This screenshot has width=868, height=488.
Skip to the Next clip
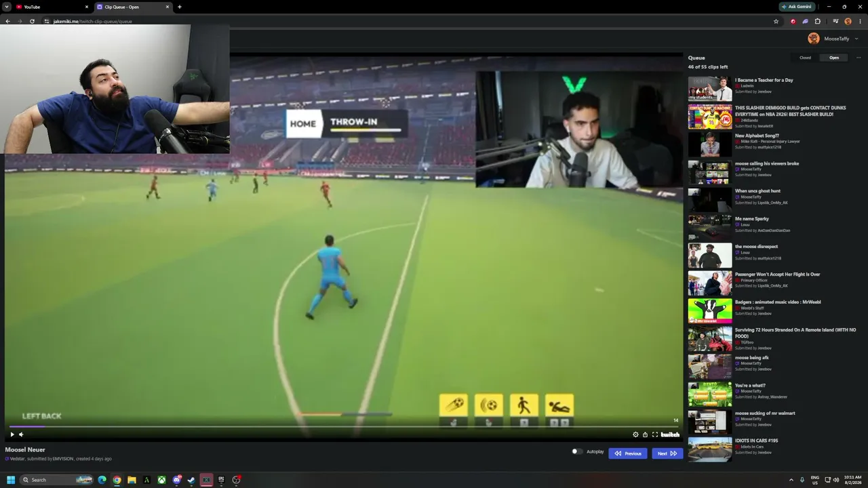pyautogui.click(x=667, y=453)
